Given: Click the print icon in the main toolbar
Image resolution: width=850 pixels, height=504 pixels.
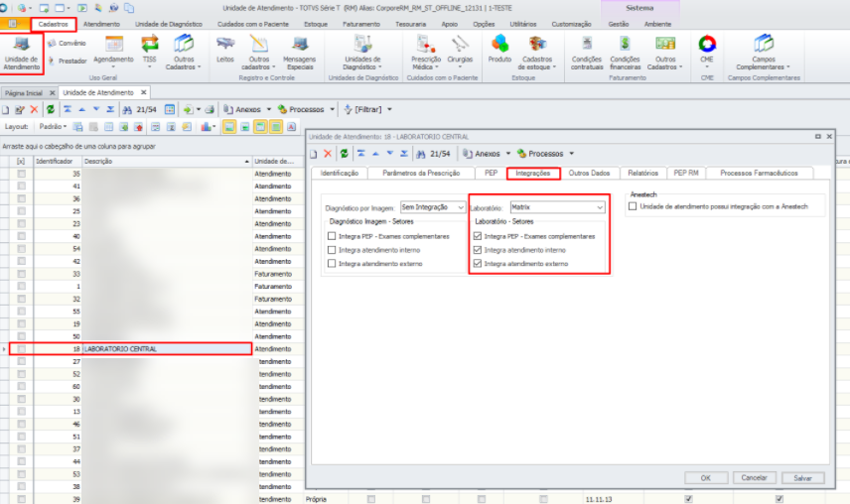Looking at the screenshot, I should [x=210, y=109].
